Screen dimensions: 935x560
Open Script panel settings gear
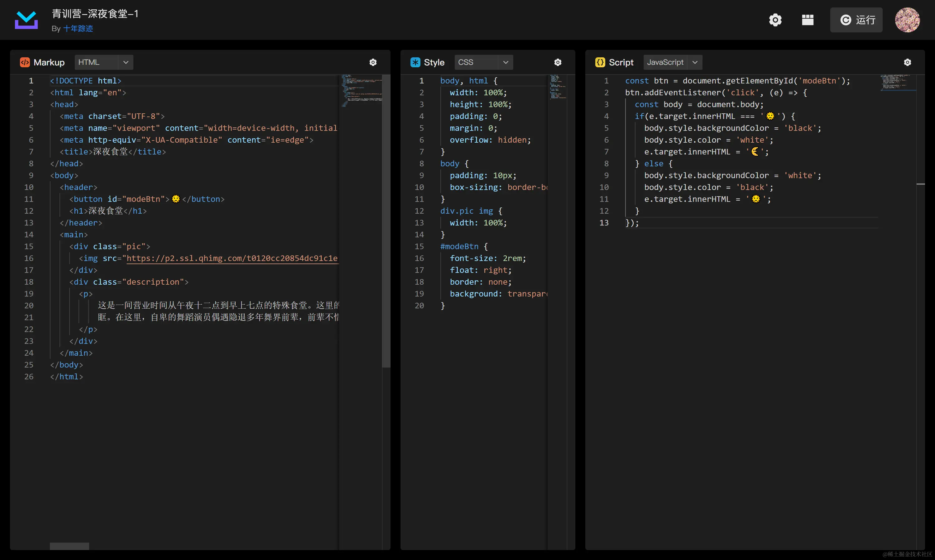[x=907, y=62]
